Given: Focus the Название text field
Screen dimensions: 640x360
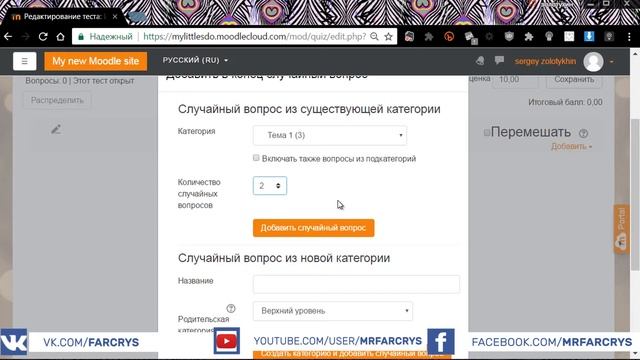Looking at the screenshot, I should point(356,284).
